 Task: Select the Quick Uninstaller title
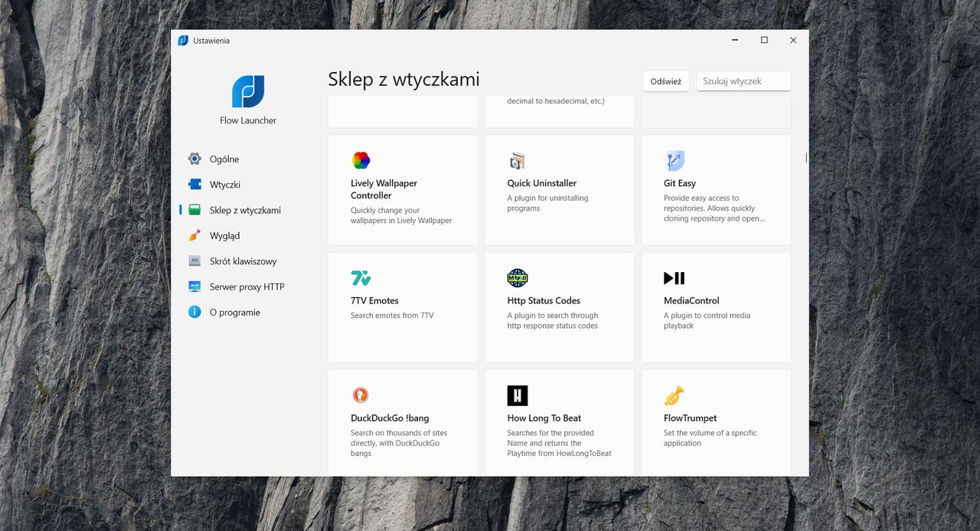click(x=541, y=183)
